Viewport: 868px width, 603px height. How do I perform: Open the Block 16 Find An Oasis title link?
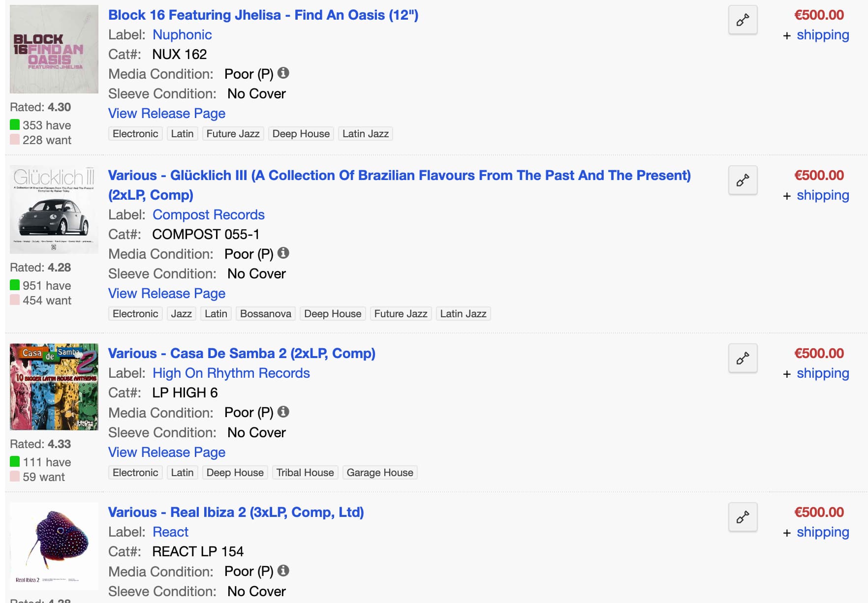263,15
